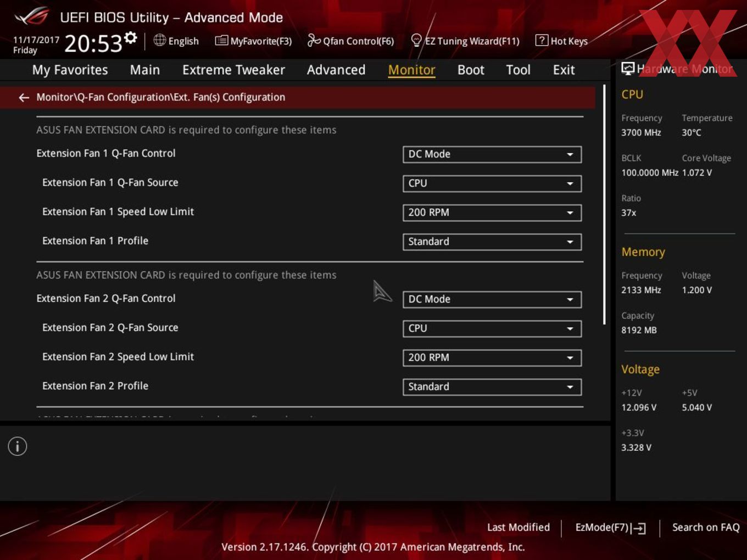The height and width of the screenshot is (560, 747).
Task: Click the Hot Keys question mark icon
Action: click(542, 40)
